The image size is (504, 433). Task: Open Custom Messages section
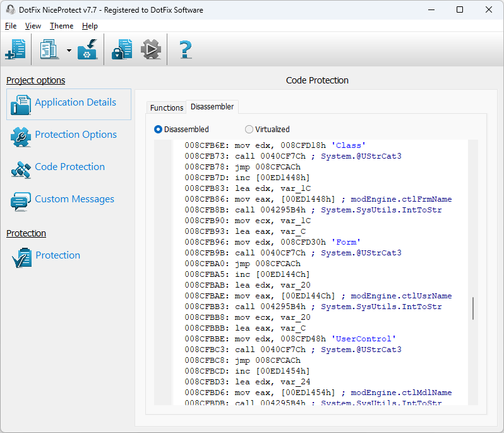point(75,199)
